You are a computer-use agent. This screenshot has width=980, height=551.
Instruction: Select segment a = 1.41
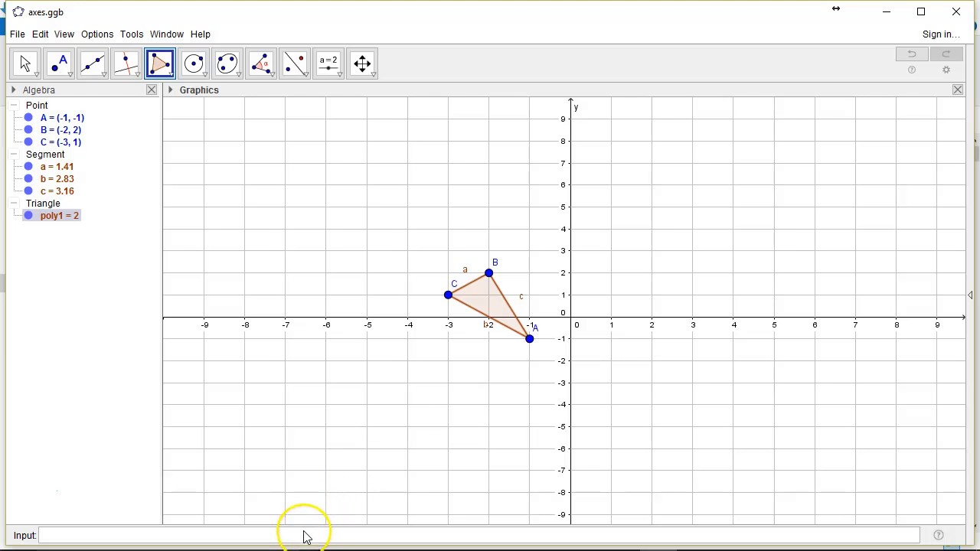tap(57, 167)
